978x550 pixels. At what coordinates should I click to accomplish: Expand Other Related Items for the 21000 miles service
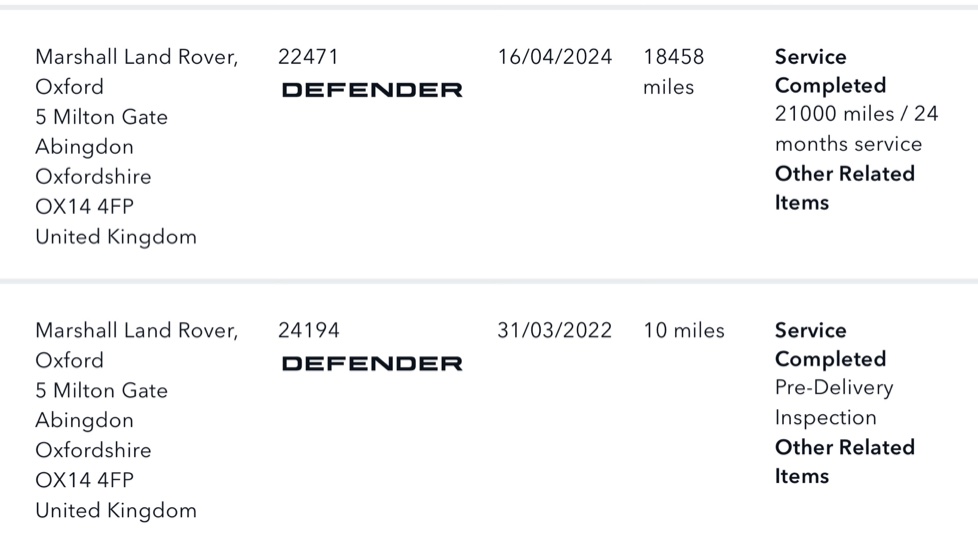click(844, 188)
